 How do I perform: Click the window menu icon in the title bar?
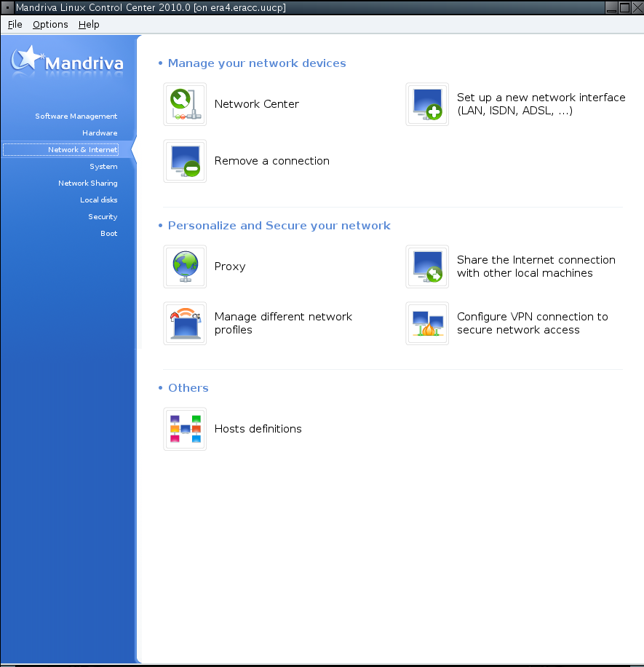7,7
